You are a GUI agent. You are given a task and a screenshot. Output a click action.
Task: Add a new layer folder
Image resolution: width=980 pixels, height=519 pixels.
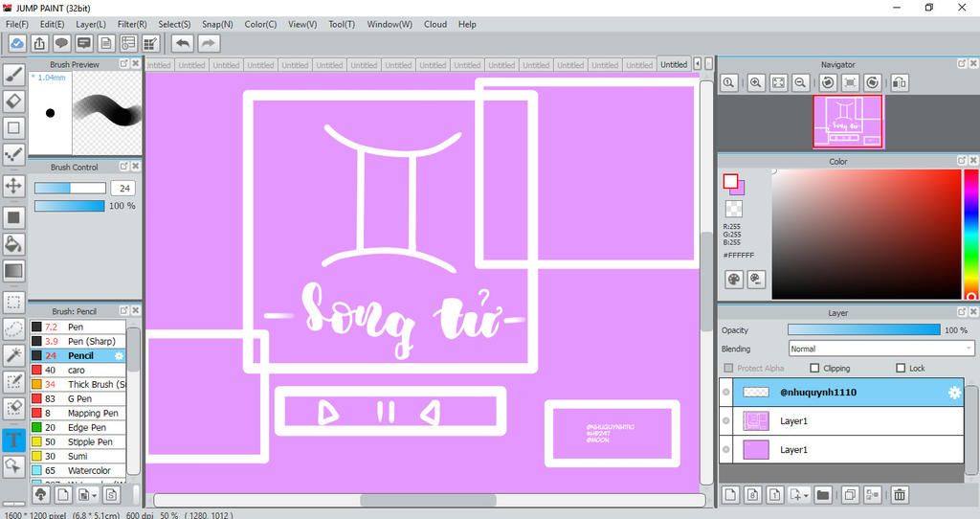point(823,495)
